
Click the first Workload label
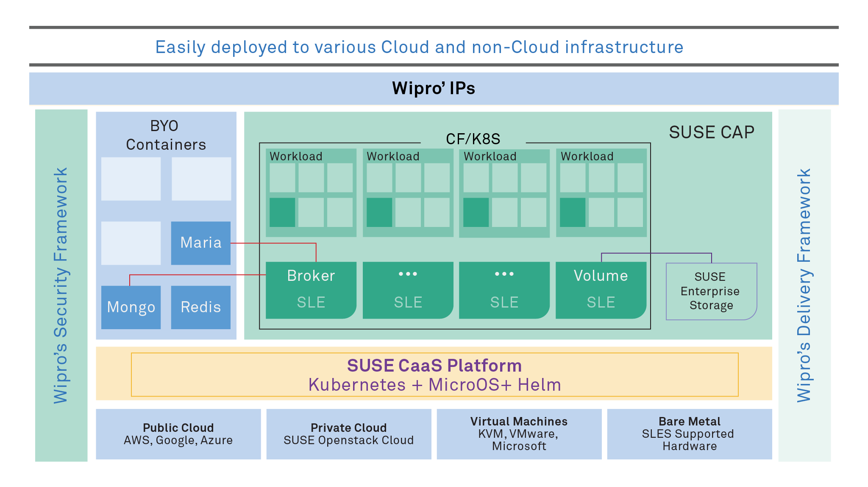coord(296,157)
